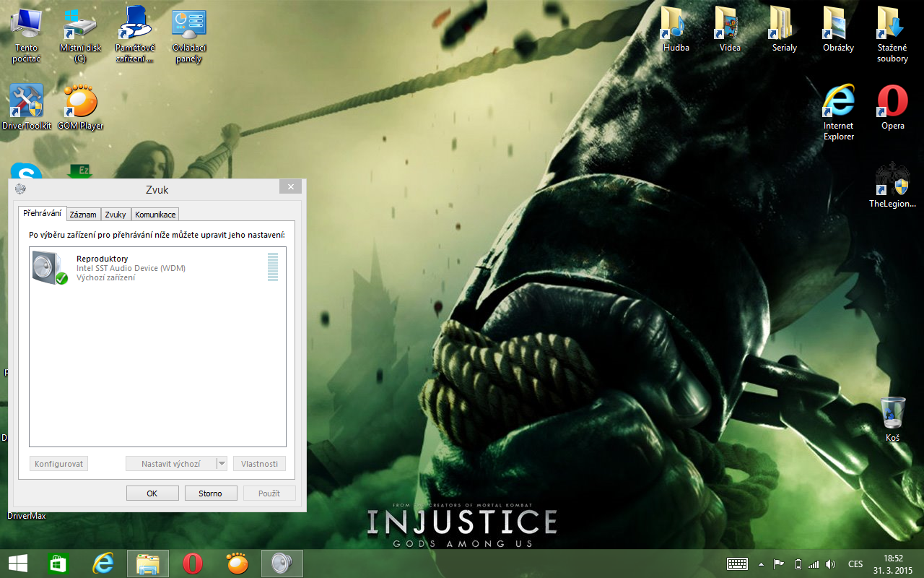Select the DriverToolkit desktop icon
The width and height of the screenshot is (924, 578).
click(27, 108)
